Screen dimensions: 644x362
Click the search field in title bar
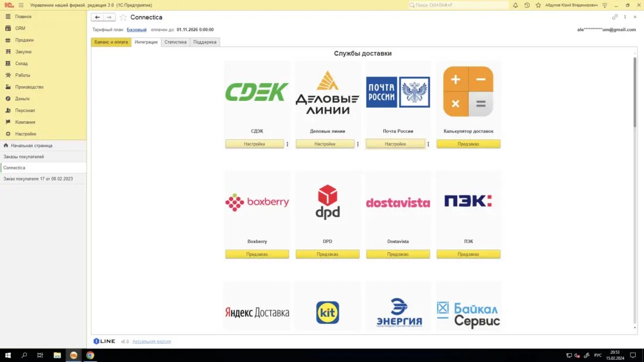pyautogui.click(x=458, y=5)
